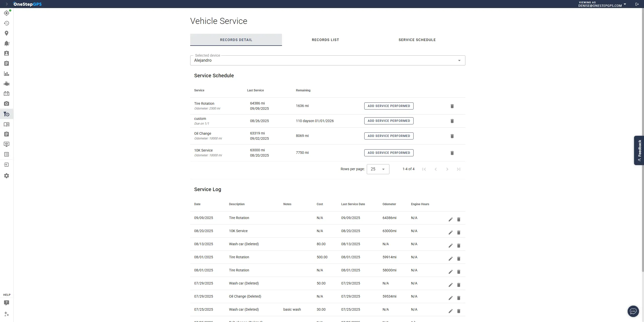Switch to the Service Schedule tab
The width and height of the screenshot is (644, 322).
point(417,40)
